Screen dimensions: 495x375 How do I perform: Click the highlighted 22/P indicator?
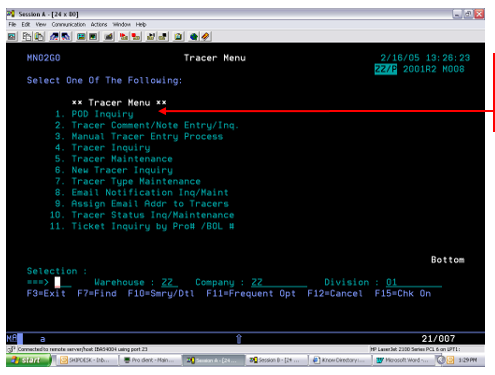(386, 69)
